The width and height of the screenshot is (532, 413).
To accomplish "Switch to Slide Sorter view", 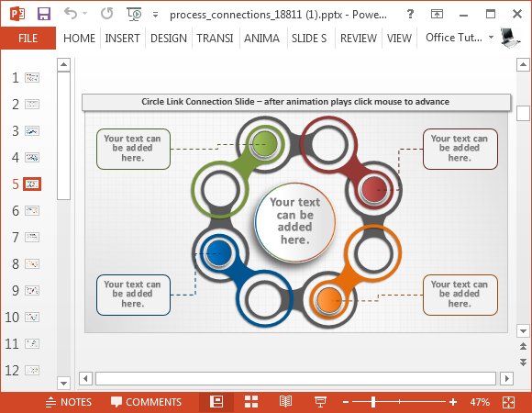I will point(251,402).
